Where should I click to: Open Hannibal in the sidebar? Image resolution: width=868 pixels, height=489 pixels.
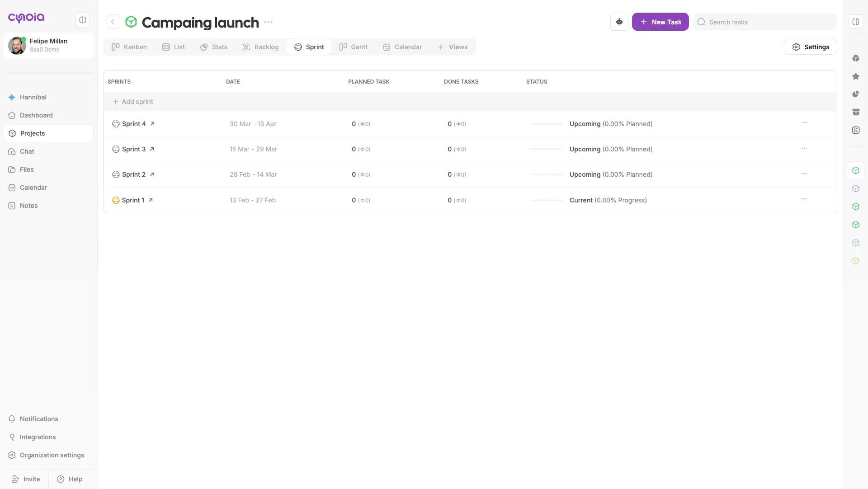click(33, 97)
